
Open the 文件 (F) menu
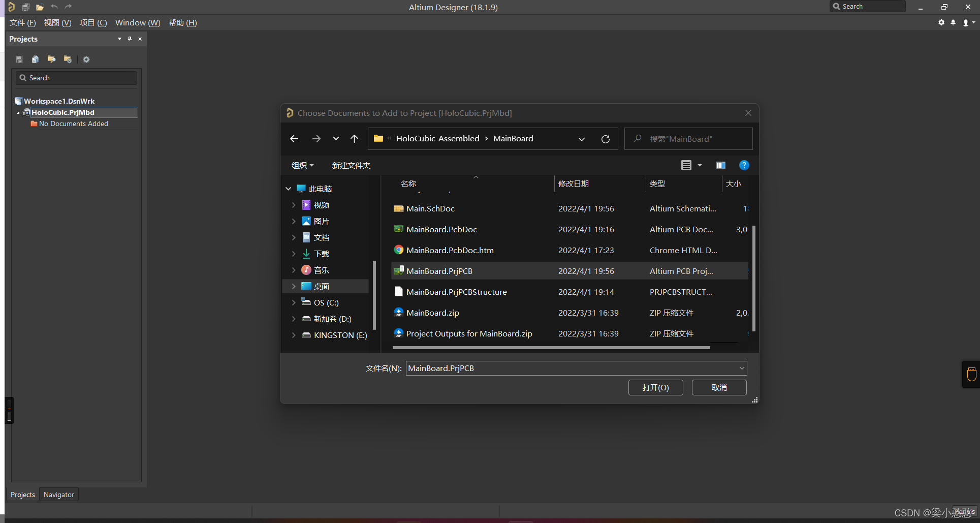pyautogui.click(x=23, y=22)
